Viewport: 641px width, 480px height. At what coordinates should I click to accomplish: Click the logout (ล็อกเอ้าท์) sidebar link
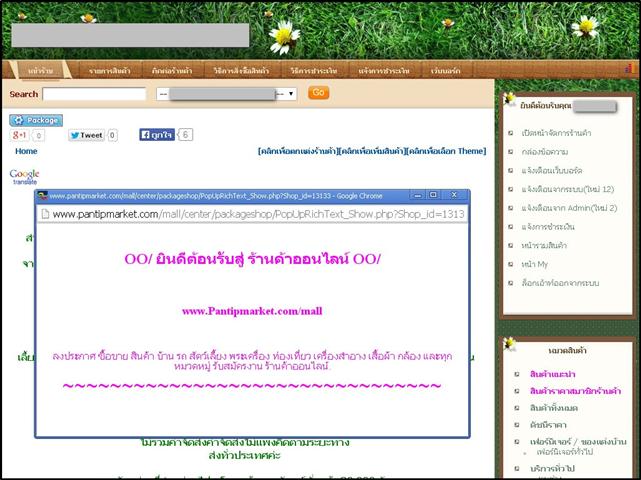point(560,283)
